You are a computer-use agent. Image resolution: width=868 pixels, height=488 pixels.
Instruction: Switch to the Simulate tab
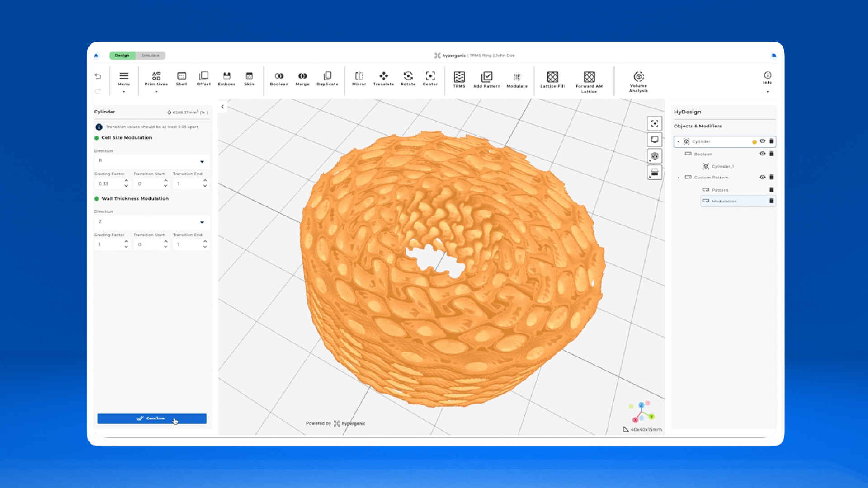coord(150,56)
